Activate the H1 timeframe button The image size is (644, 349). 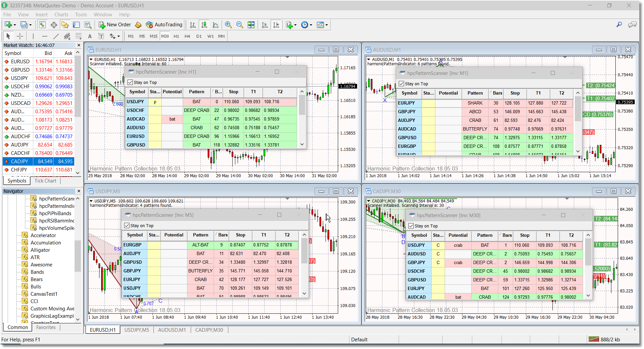point(176,36)
